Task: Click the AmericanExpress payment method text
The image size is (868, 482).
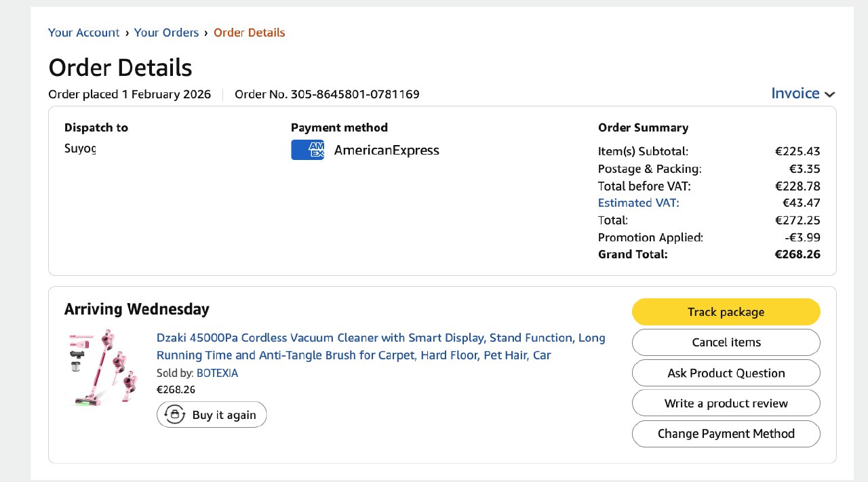Action: pos(387,150)
